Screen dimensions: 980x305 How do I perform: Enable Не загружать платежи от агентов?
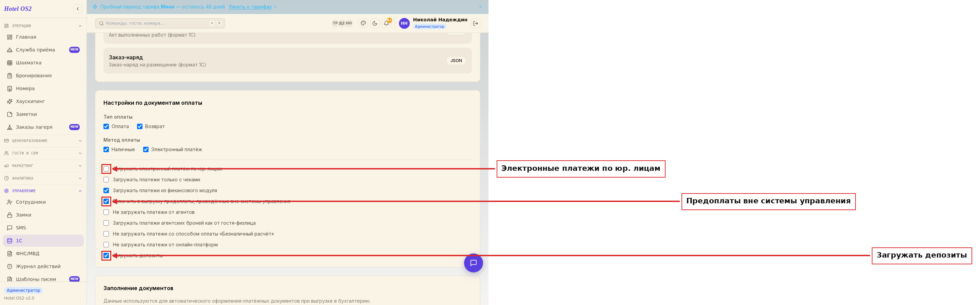[x=106, y=212]
